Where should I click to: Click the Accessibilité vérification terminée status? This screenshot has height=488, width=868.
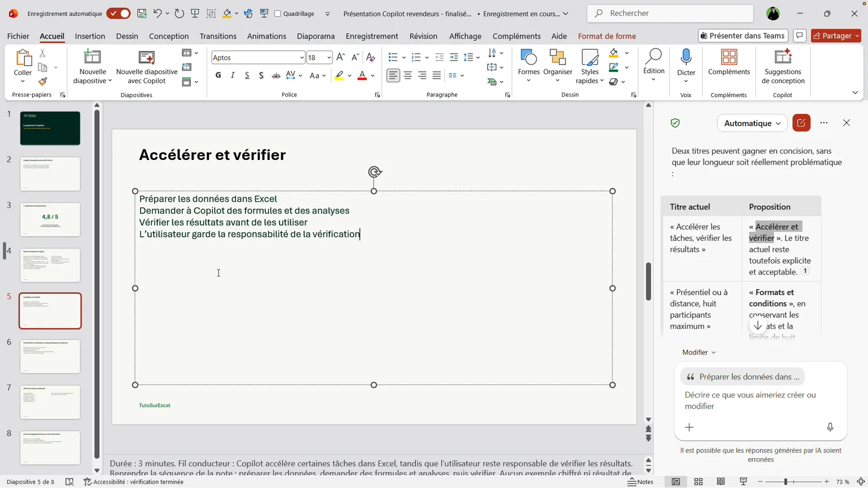pos(133,481)
